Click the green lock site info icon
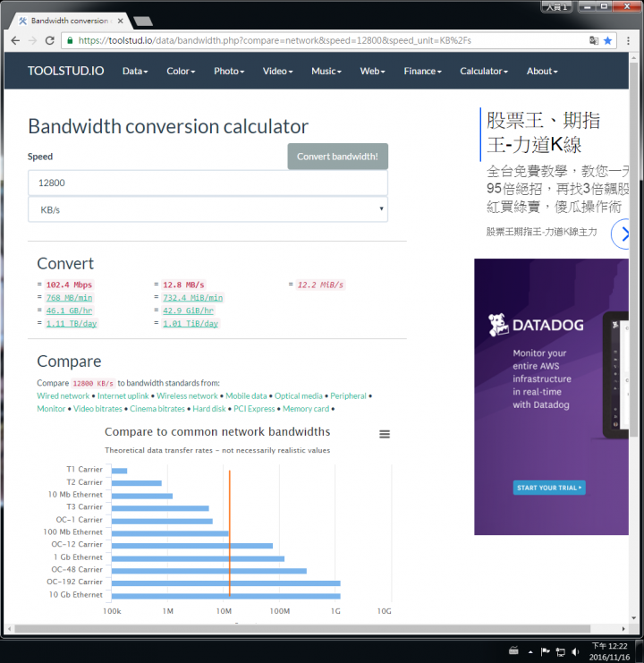The image size is (644, 663). click(x=70, y=40)
